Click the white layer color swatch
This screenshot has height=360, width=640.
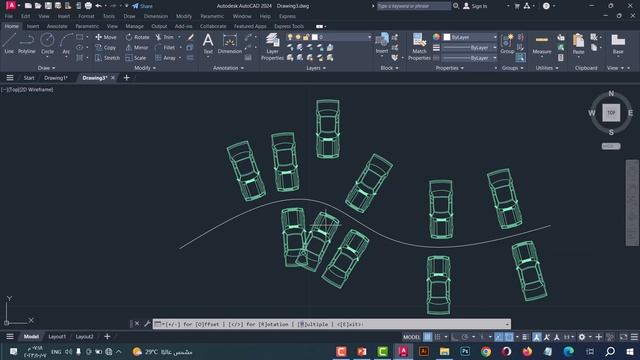coord(315,37)
